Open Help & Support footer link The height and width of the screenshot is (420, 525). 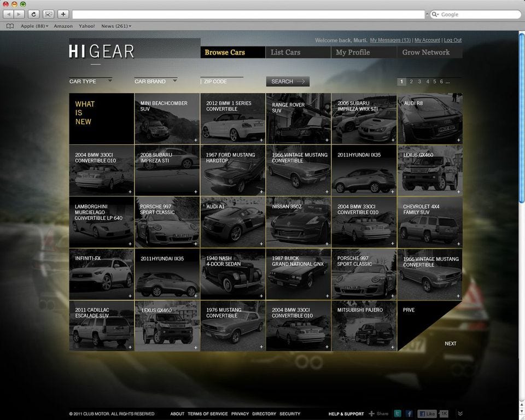pyautogui.click(x=346, y=413)
